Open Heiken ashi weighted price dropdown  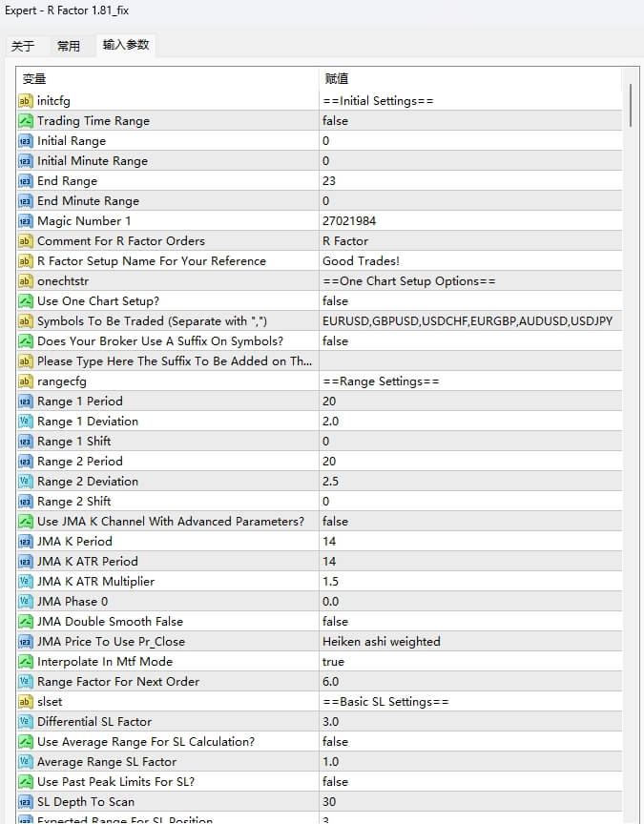[x=470, y=642]
